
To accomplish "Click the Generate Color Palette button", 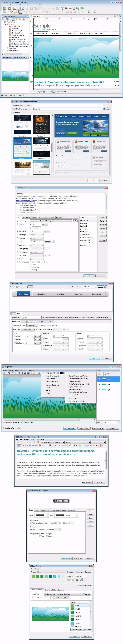I will [61, 598].
